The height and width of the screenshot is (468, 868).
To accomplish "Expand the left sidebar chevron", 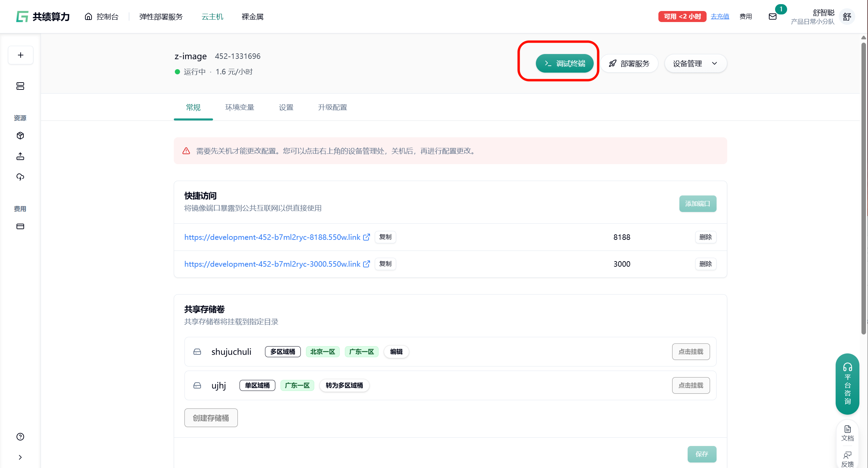I will pos(20,457).
